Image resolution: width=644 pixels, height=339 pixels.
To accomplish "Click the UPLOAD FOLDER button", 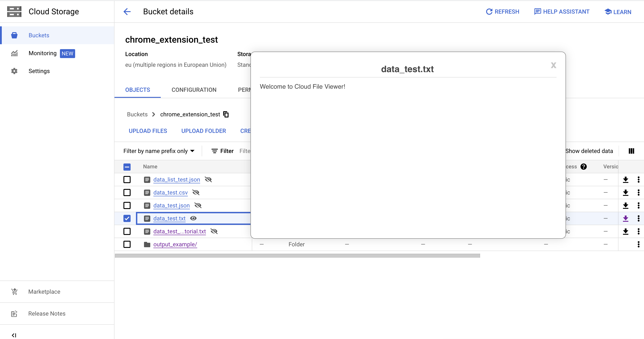I will (x=203, y=131).
